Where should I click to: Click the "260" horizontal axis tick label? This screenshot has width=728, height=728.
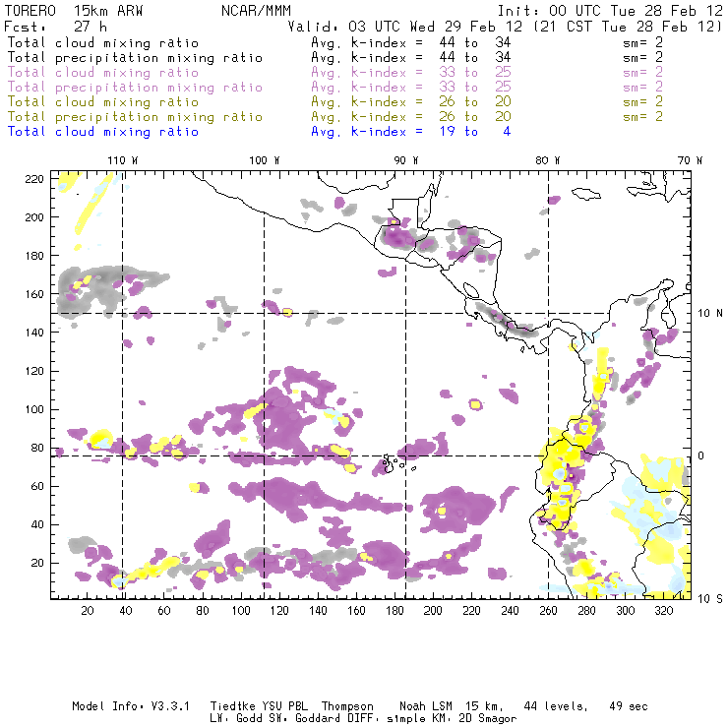click(548, 611)
